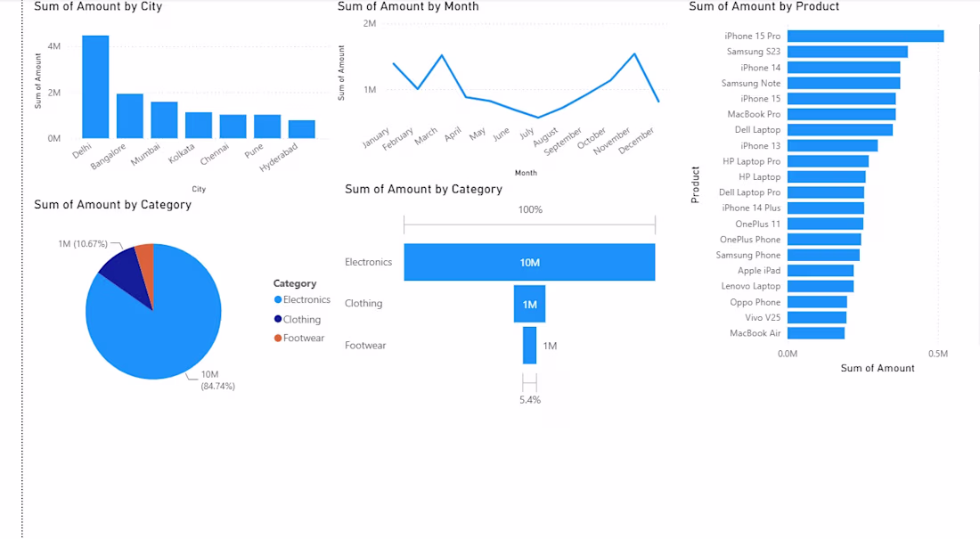
Task: Click the March peak on the line chart
Action: [x=442, y=55]
